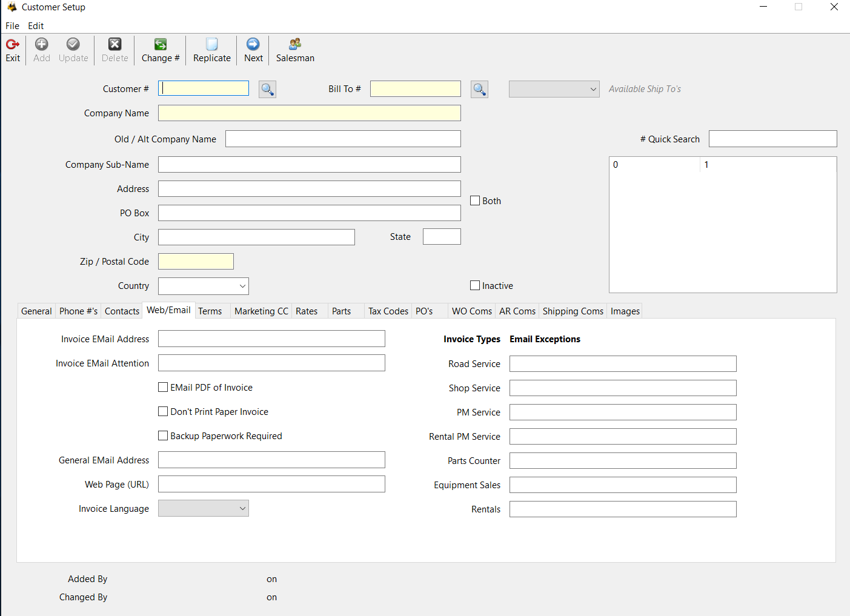Open the Edit menu
The image size is (850, 616).
36,26
